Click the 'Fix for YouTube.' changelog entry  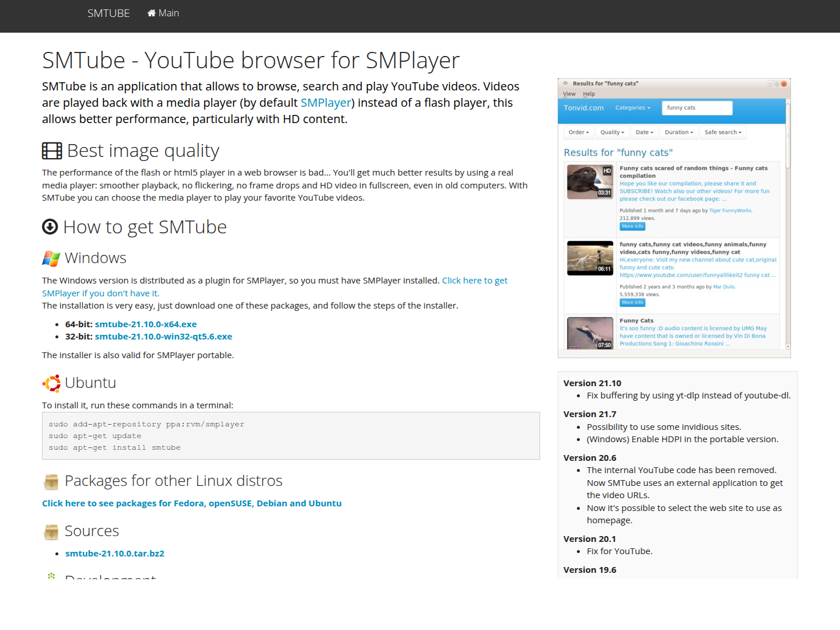pos(619,551)
